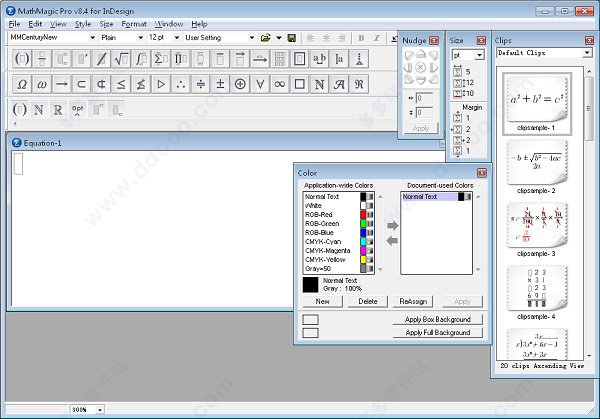Screen dimensions: 600x419
Task: Click Apply Full Background button
Action: 438,333
